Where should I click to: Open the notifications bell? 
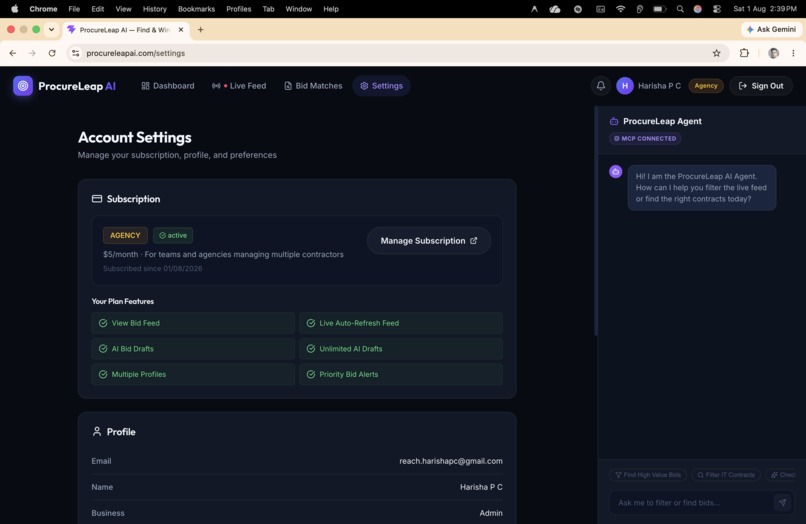[600, 86]
